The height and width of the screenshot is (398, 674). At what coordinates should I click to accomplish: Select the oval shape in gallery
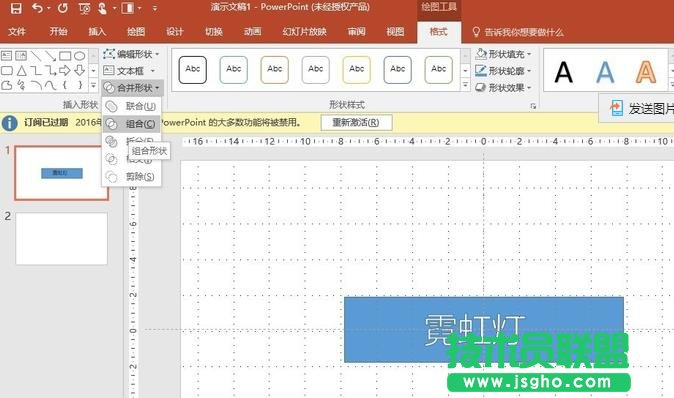(x=80, y=56)
